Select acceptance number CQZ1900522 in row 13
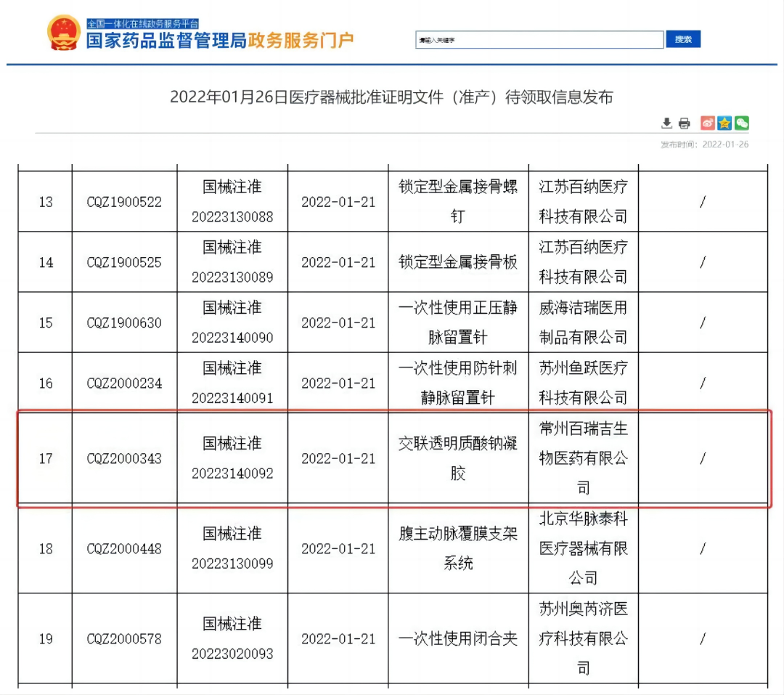This screenshot has height=695, width=784. 124,202
